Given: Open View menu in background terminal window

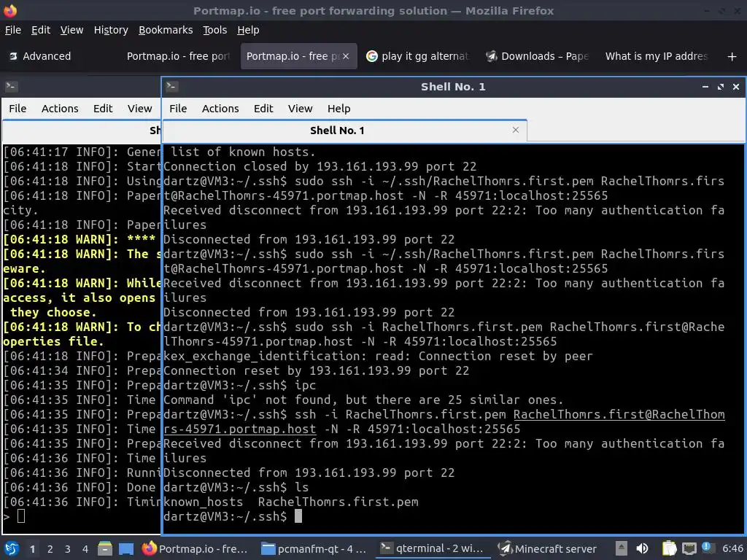Looking at the screenshot, I should pyautogui.click(x=139, y=109).
